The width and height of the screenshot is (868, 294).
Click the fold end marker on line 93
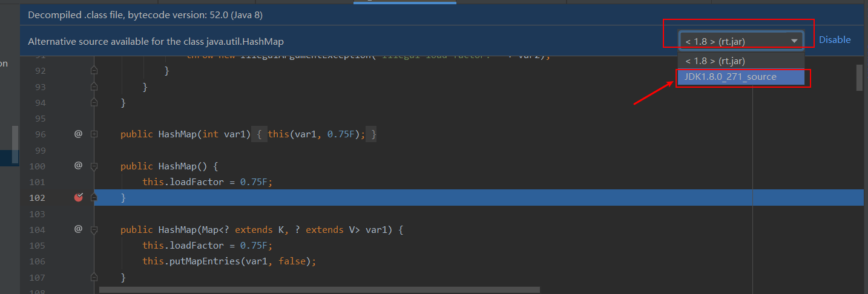94,87
